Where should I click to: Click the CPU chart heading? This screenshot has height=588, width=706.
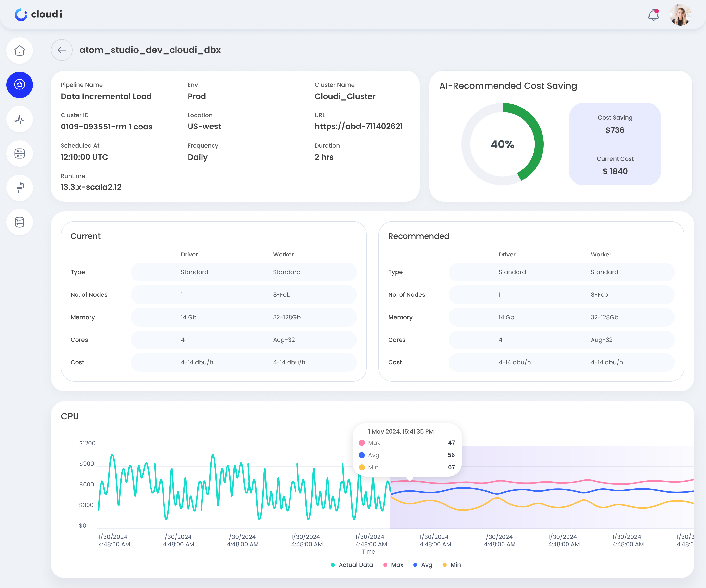coord(70,416)
